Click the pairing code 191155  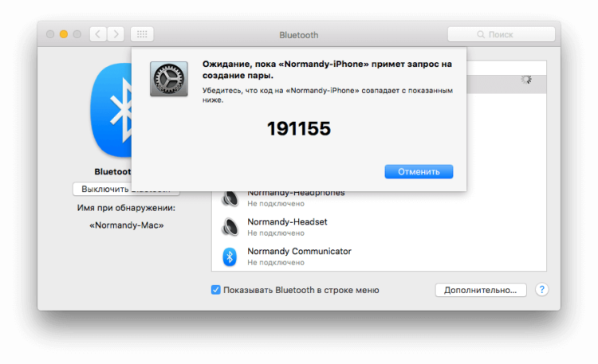(299, 128)
